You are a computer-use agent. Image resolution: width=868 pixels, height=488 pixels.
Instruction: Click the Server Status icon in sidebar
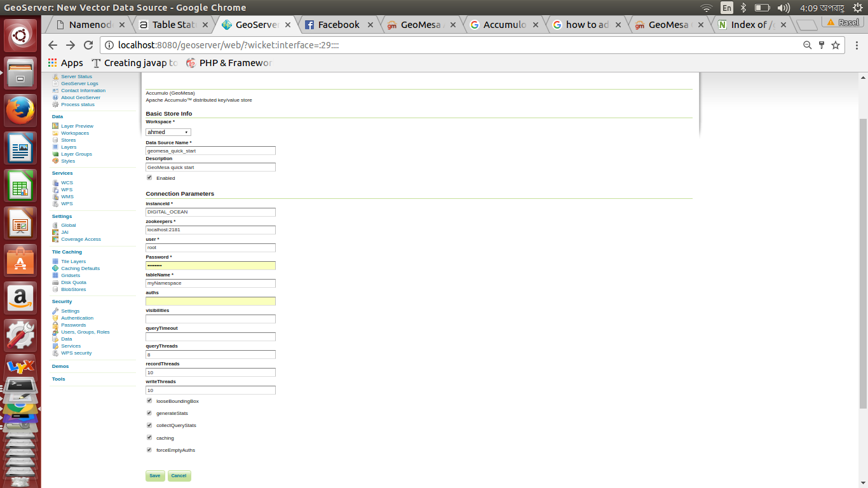point(55,77)
